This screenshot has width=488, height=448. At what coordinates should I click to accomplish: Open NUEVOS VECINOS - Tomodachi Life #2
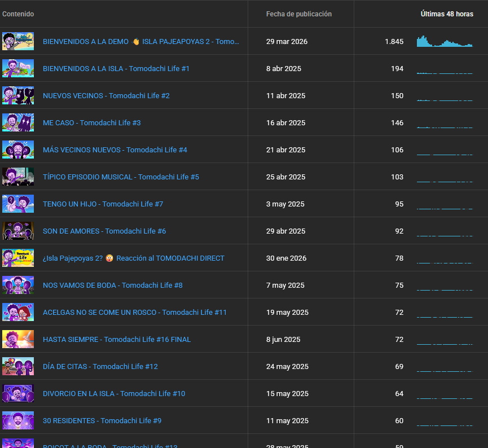coord(106,95)
